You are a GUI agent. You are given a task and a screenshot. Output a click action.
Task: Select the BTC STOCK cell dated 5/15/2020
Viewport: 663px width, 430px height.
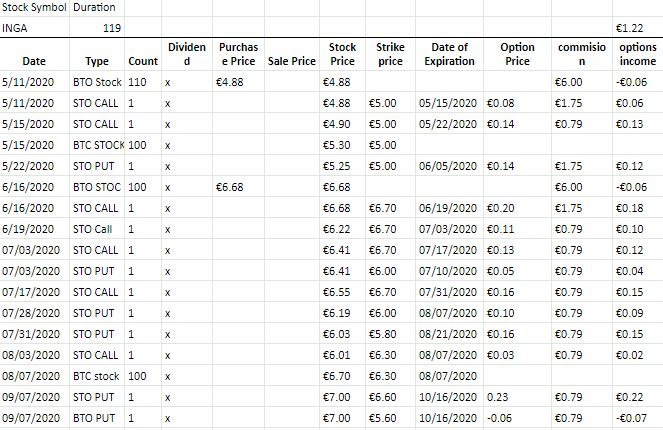pyautogui.click(x=97, y=145)
